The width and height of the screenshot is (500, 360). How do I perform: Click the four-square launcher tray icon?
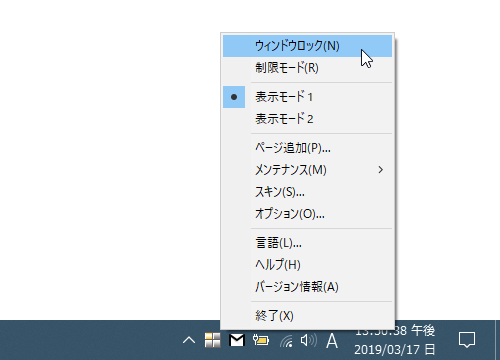coord(213,340)
